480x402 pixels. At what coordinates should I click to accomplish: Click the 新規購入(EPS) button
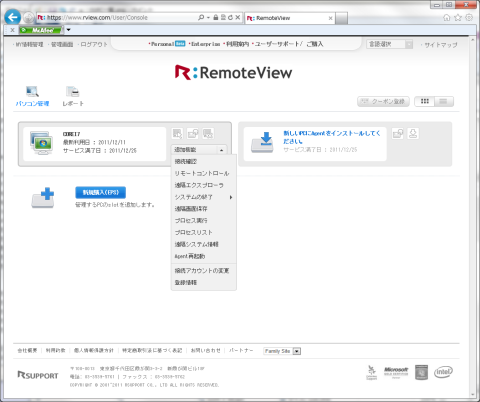(100, 192)
